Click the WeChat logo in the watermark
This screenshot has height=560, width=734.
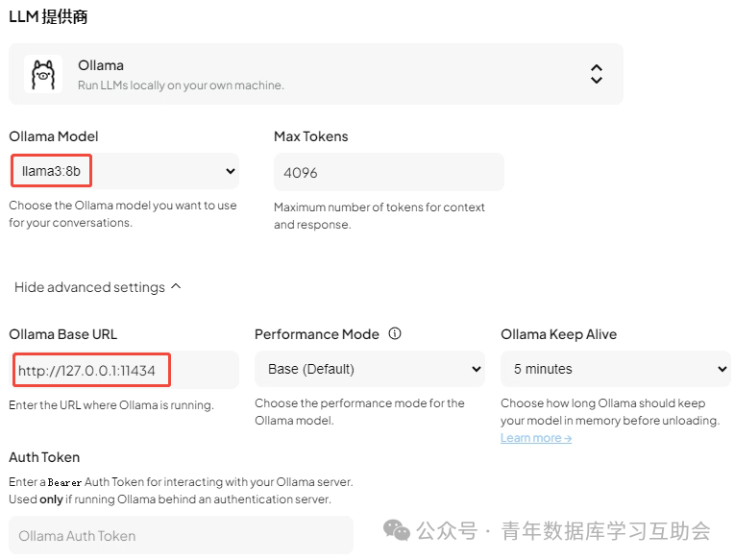coord(396,530)
